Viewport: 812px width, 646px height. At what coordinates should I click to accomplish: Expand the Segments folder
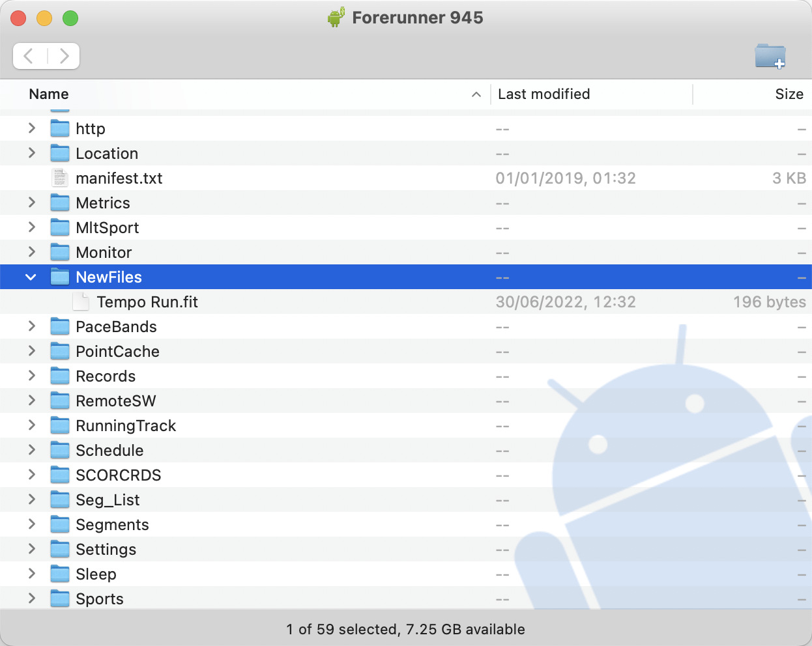[31, 524]
